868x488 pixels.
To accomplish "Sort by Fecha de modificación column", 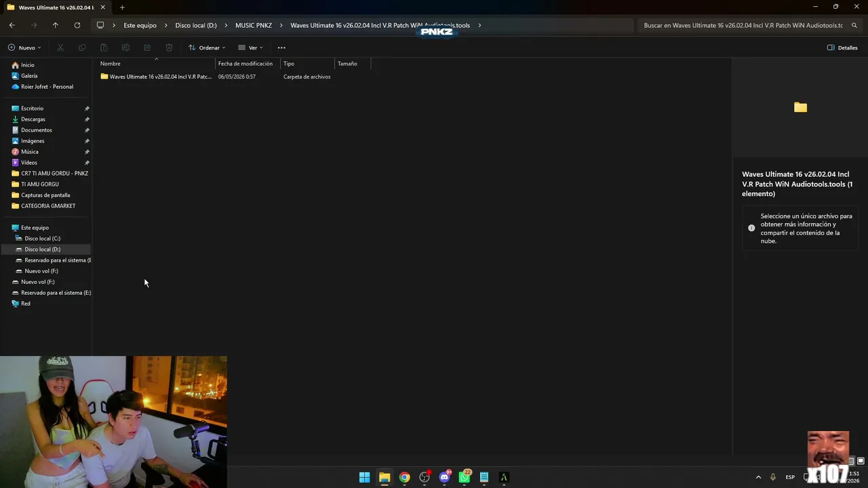I will [248, 64].
